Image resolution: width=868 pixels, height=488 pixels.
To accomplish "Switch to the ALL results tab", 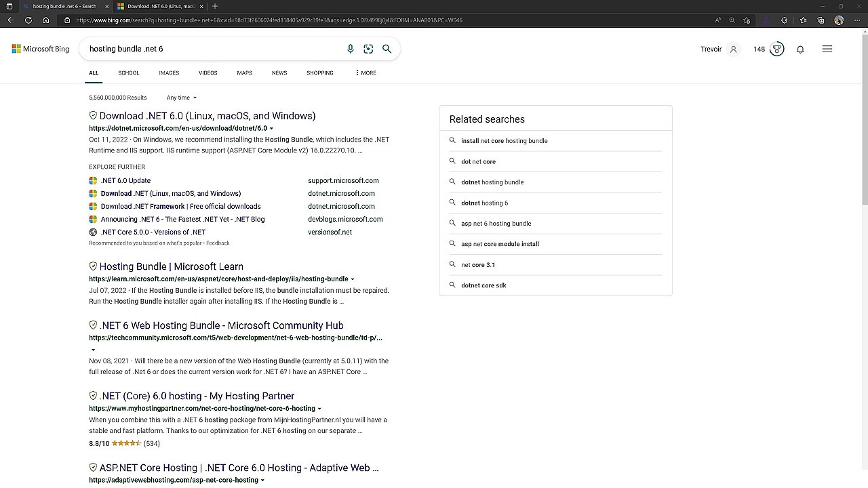I will (x=94, y=73).
